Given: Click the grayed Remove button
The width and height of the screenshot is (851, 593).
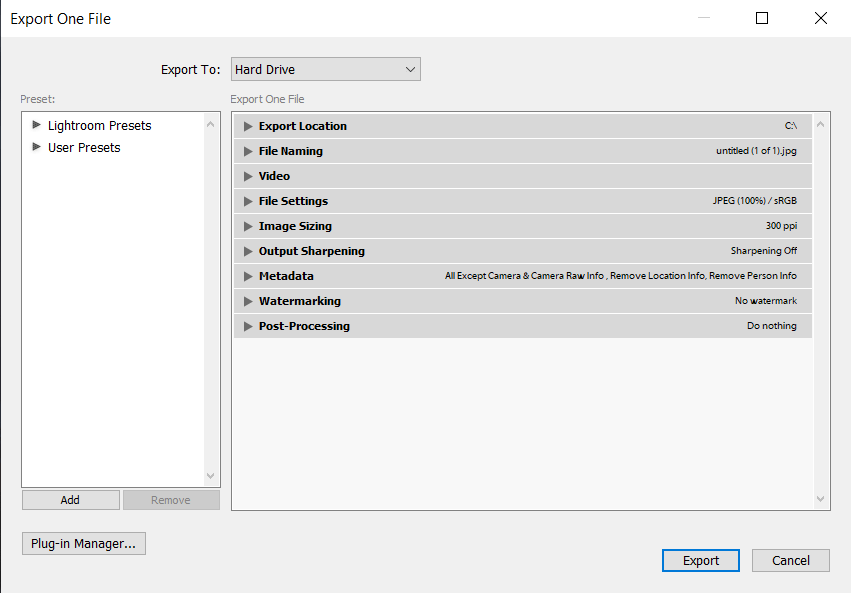Looking at the screenshot, I should [171, 499].
